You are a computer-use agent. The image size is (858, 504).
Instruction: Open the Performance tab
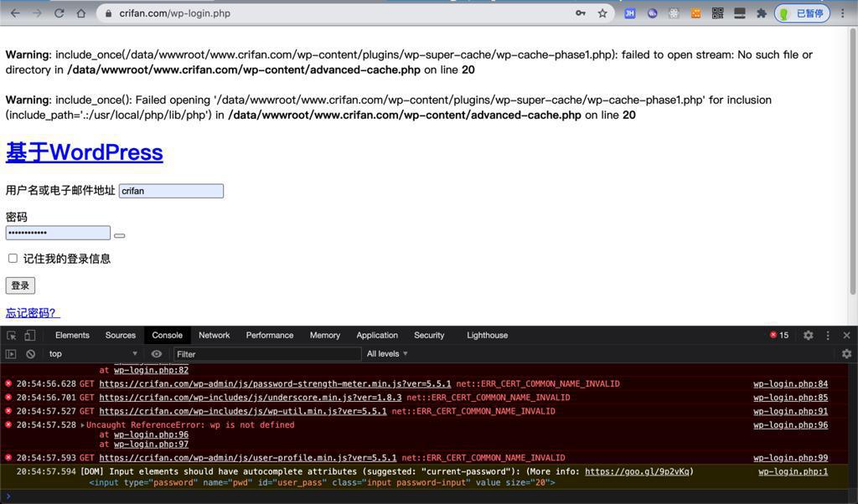coord(270,335)
